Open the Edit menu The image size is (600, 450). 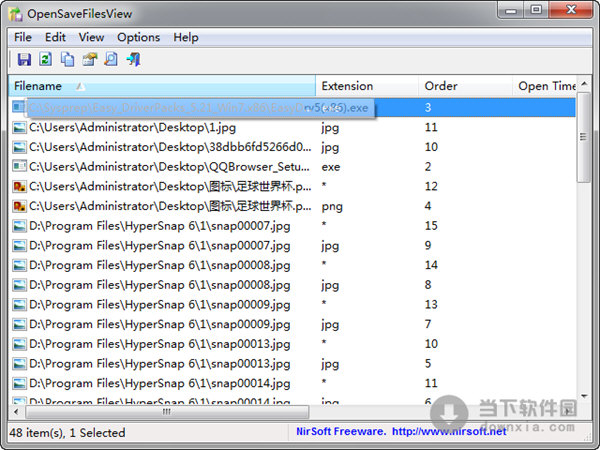[55, 38]
